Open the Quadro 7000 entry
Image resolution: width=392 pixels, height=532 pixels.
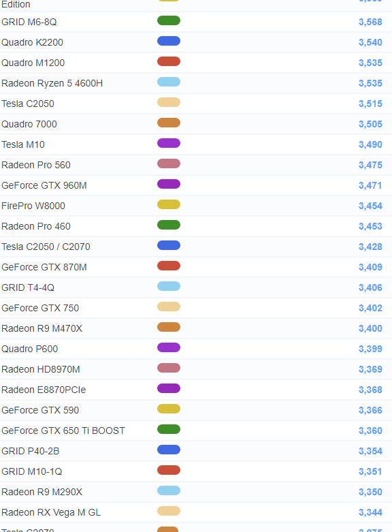[x=29, y=124]
